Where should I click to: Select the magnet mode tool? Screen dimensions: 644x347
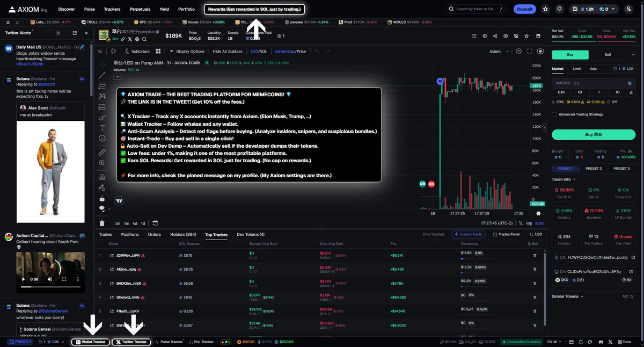point(102,177)
